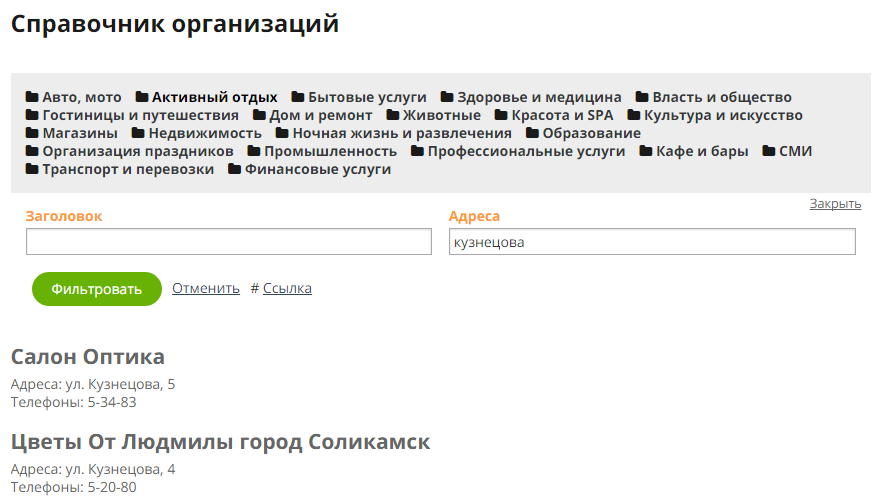Click the folder icon beside Финансовые услуги
The height and width of the screenshot is (500, 880).
click(235, 170)
